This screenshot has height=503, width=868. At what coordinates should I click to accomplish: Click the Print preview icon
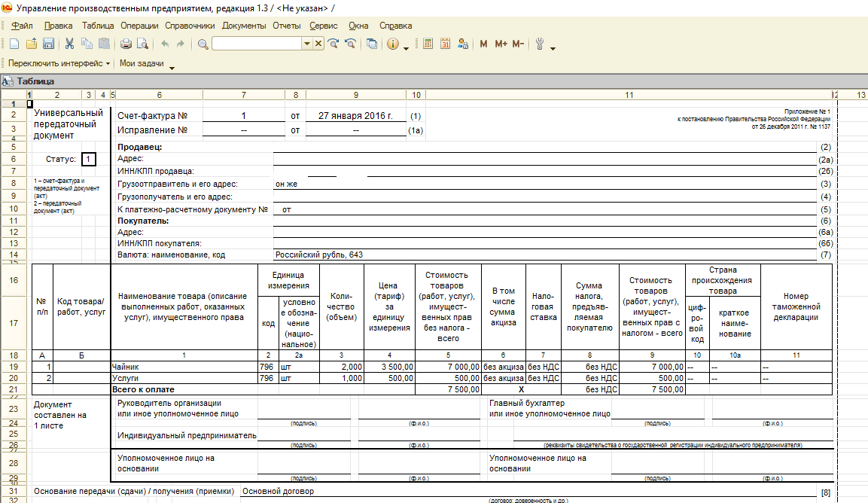pyautogui.click(x=143, y=44)
